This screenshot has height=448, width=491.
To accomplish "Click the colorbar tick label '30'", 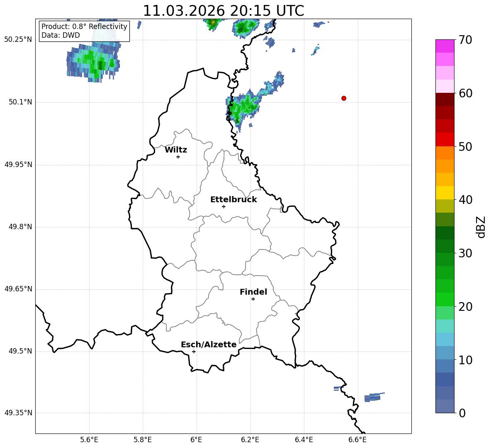I will coord(465,253).
